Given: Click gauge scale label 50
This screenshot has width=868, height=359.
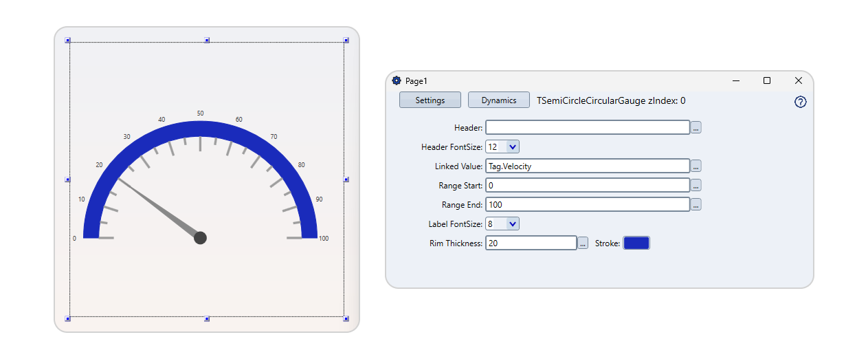Looking at the screenshot, I should tap(200, 113).
